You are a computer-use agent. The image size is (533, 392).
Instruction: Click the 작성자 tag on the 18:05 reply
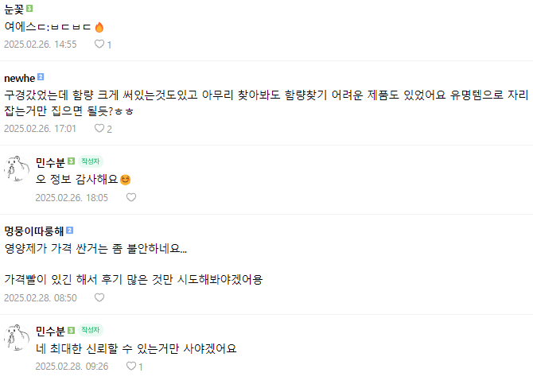(x=91, y=161)
